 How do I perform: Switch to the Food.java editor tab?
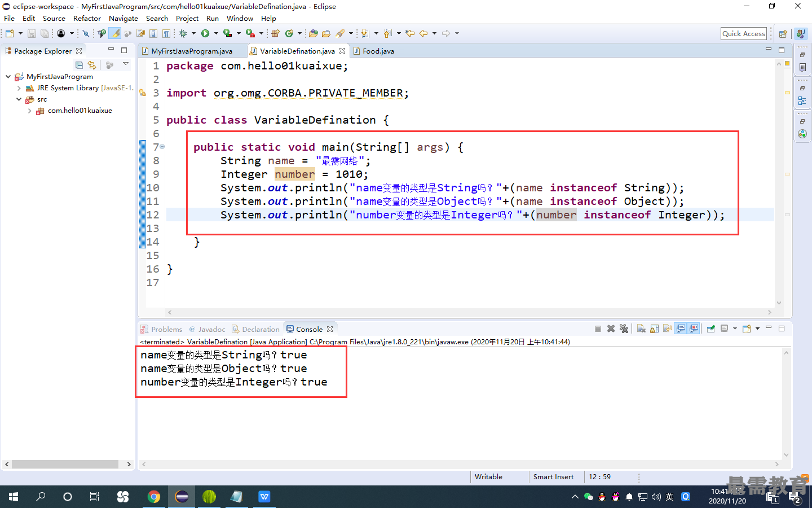pos(374,51)
